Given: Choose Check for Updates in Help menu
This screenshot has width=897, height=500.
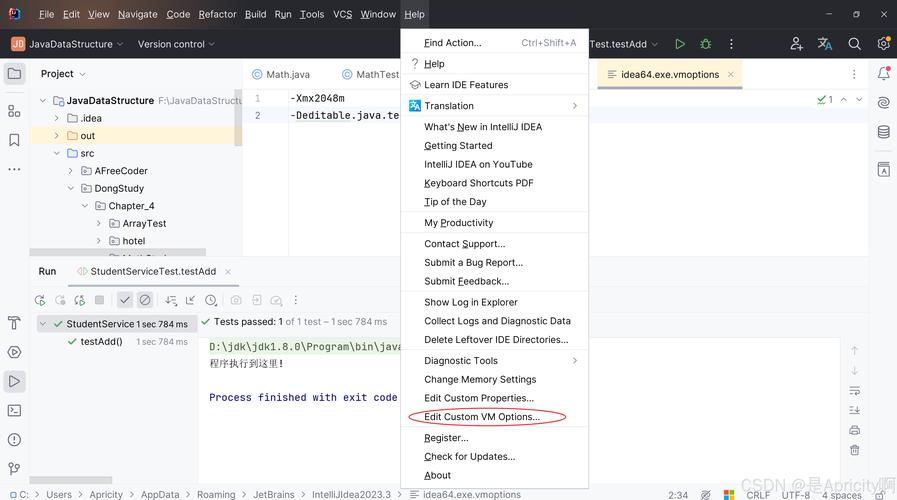Looking at the screenshot, I should point(469,456).
